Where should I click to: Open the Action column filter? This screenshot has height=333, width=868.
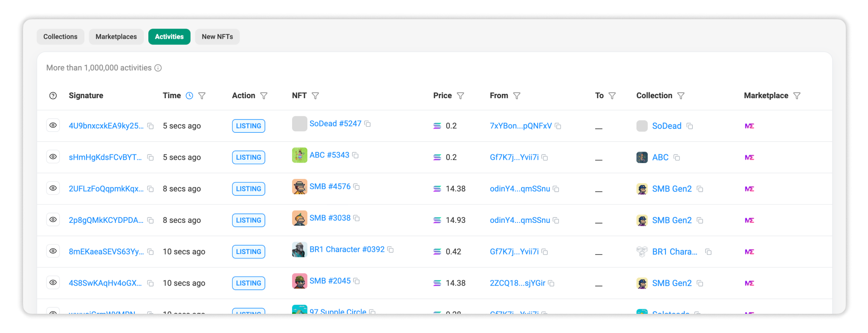[x=264, y=96]
